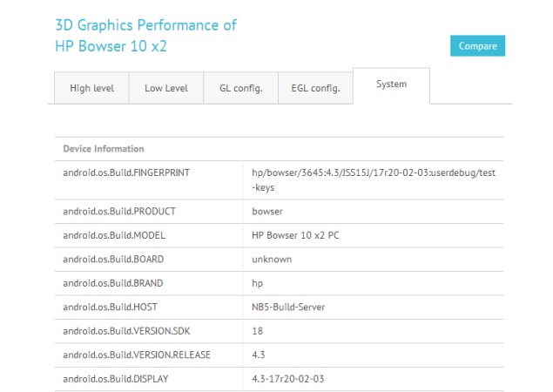Select the GL config. tab
The width and height of the screenshot is (553, 392).
point(241,88)
